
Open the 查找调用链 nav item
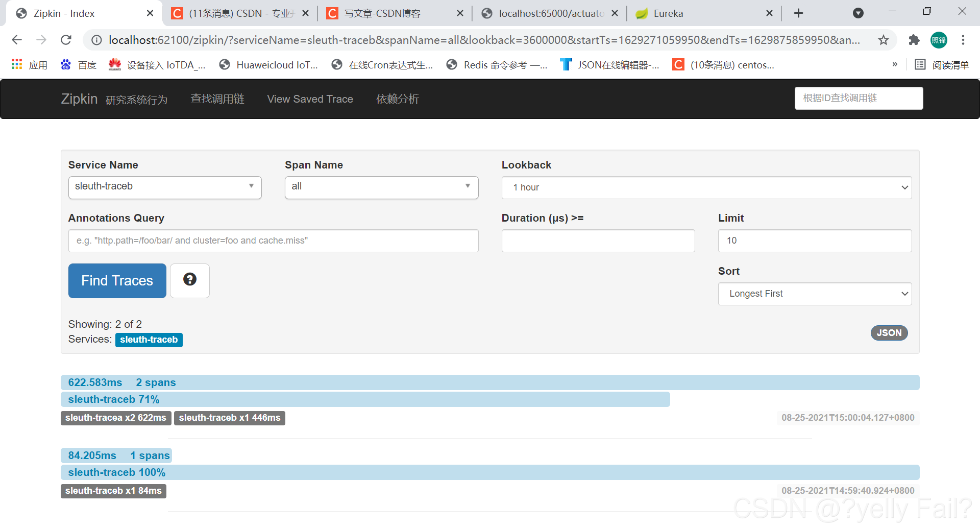(217, 99)
